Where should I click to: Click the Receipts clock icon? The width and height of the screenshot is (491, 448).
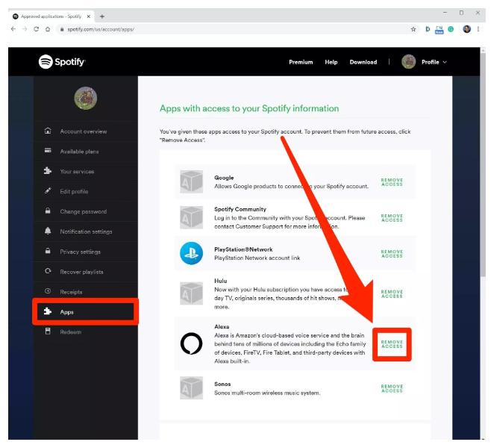48,291
